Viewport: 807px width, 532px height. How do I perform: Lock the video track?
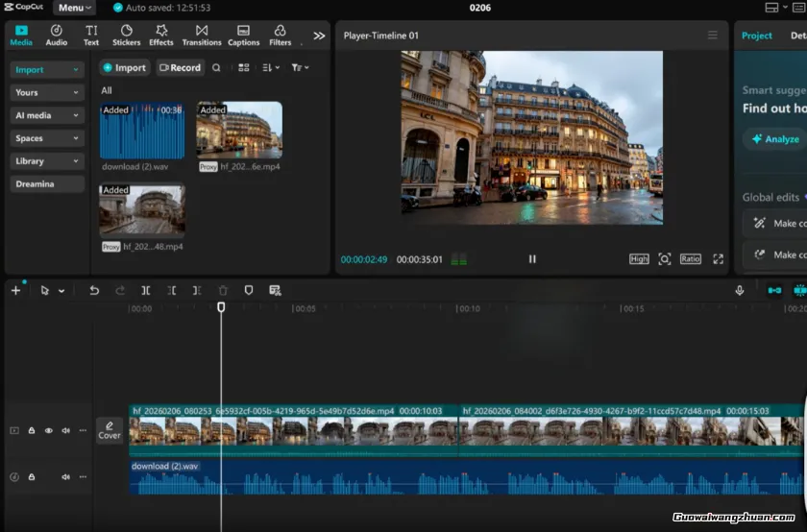point(32,431)
